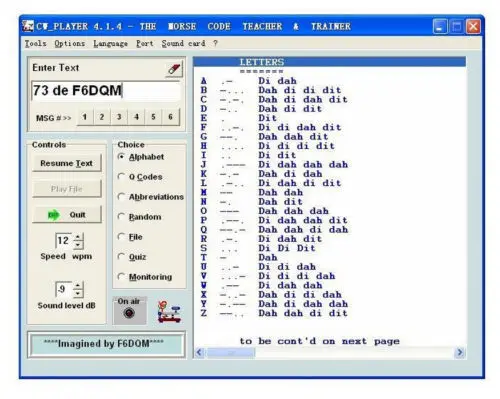The height and width of the screenshot is (399, 500).
Task: Close the CW_PLAYER window
Action: pos(473,26)
